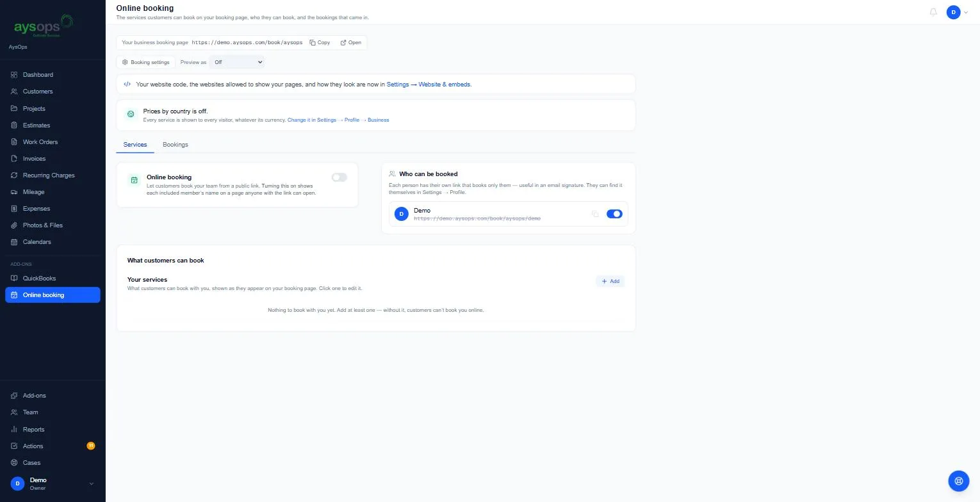The width and height of the screenshot is (980, 502).
Task: Open the Preview as dropdown
Action: point(237,62)
